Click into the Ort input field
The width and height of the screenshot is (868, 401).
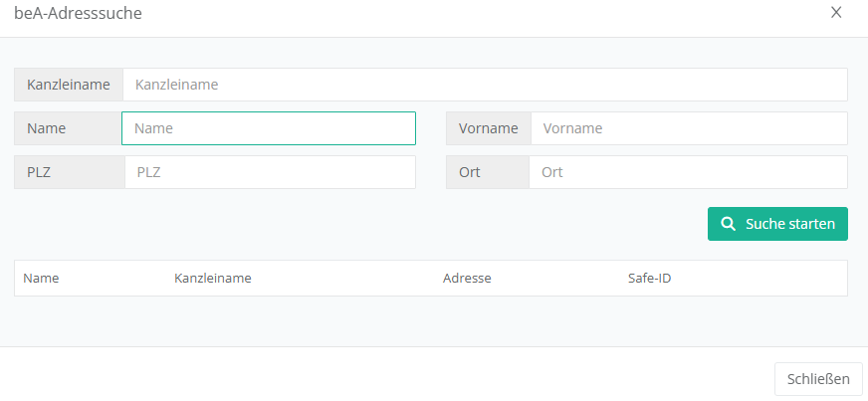687,172
